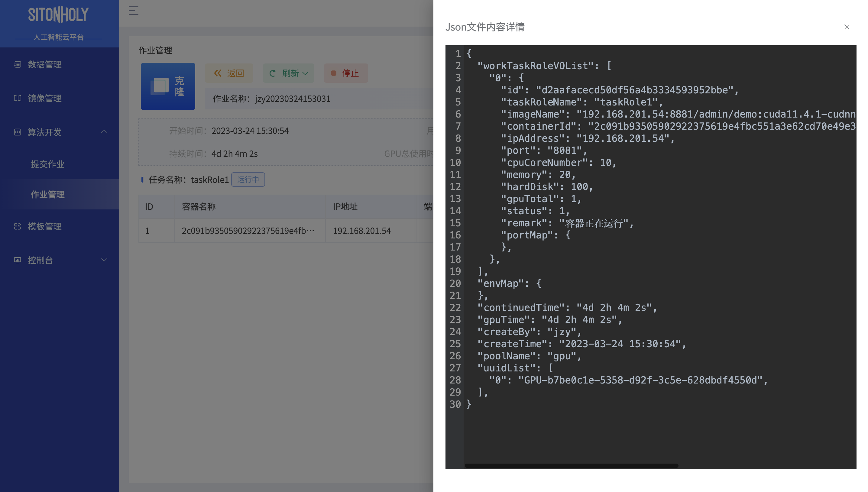868x492 pixels.
Task: Click the "hardDisk": 100 JSON line
Action: pos(547,186)
